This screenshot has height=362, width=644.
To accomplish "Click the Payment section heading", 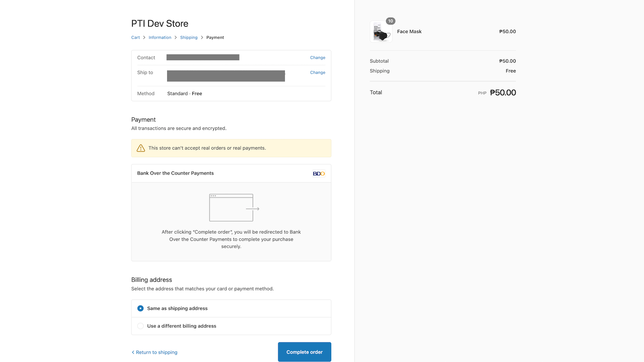I will [143, 119].
